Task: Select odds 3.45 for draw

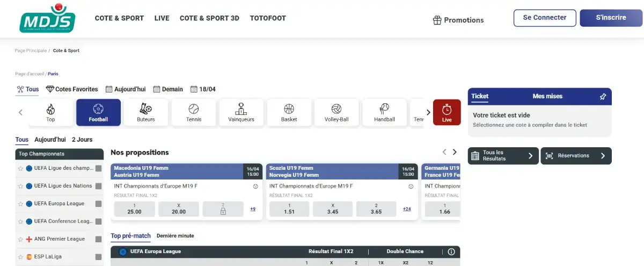Action: point(333,209)
